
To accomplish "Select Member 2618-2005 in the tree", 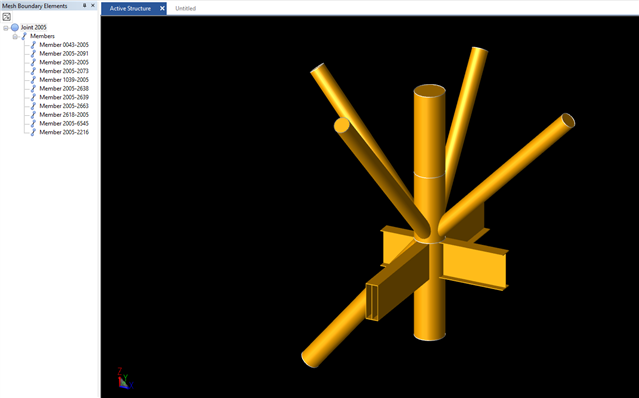I will (x=64, y=115).
